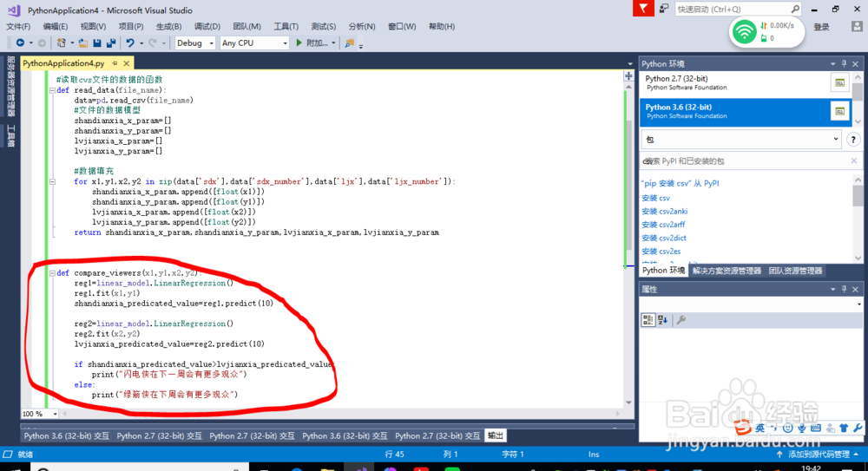The height and width of the screenshot is (471, 868).
Task: Click the New Project toolbar icon
Action: click(62, 43)
